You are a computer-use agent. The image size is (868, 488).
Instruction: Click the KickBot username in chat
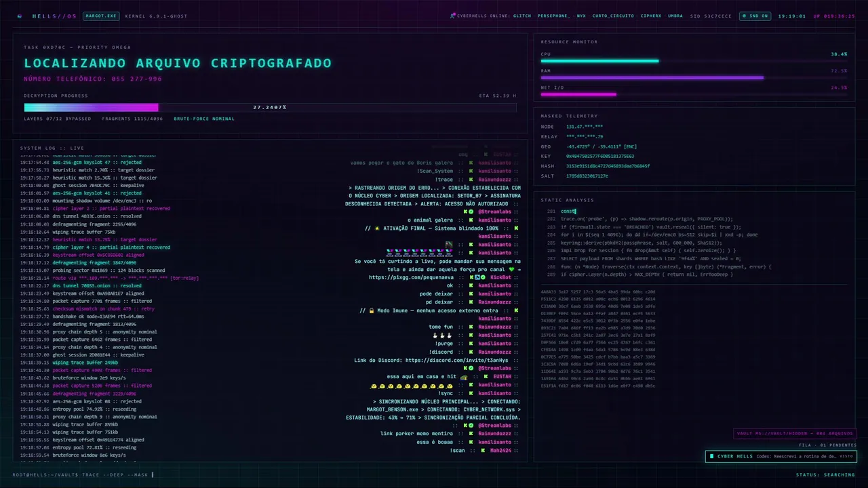[500, 277]
